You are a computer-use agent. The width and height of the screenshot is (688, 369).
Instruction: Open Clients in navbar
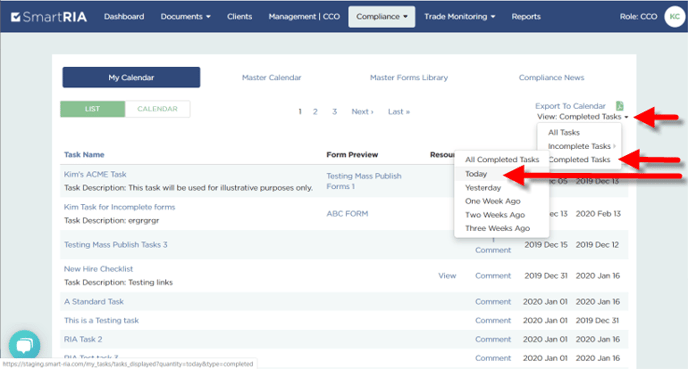tap(240, 17)
